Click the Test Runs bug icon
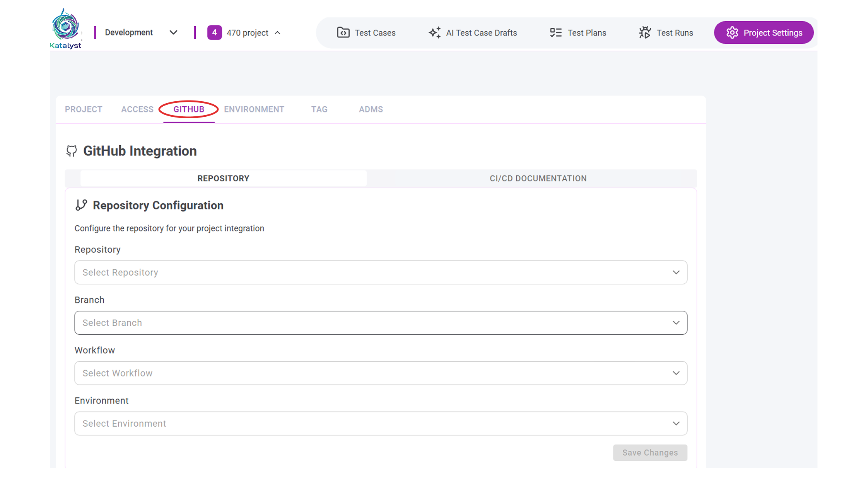Image resolution: width=842 pixels, height=504 pixels. click(645, 32)
